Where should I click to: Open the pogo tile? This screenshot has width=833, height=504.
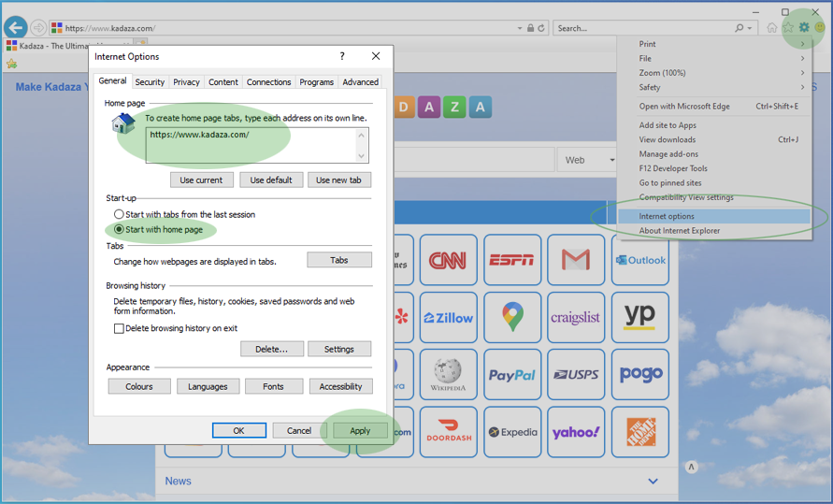click(x=640, y=374)
